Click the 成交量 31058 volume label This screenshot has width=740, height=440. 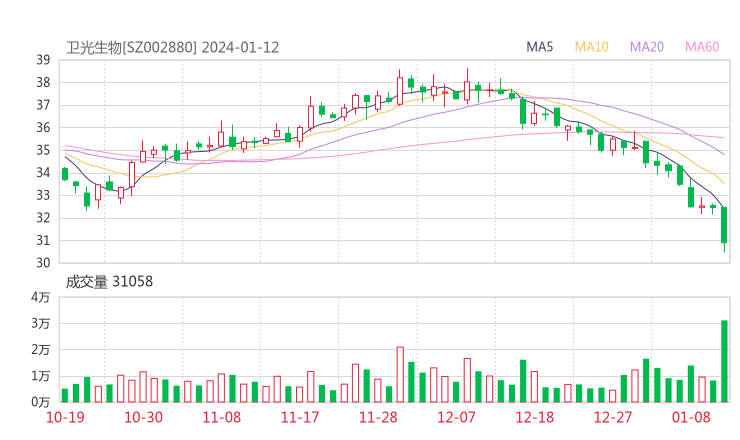pos(109,282)
